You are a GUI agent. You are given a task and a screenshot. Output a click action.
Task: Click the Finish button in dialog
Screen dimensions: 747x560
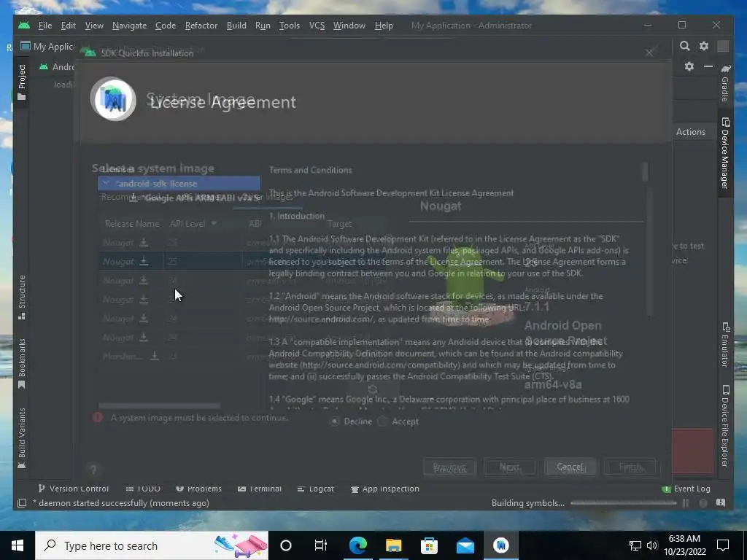click(x=630, y=467)
